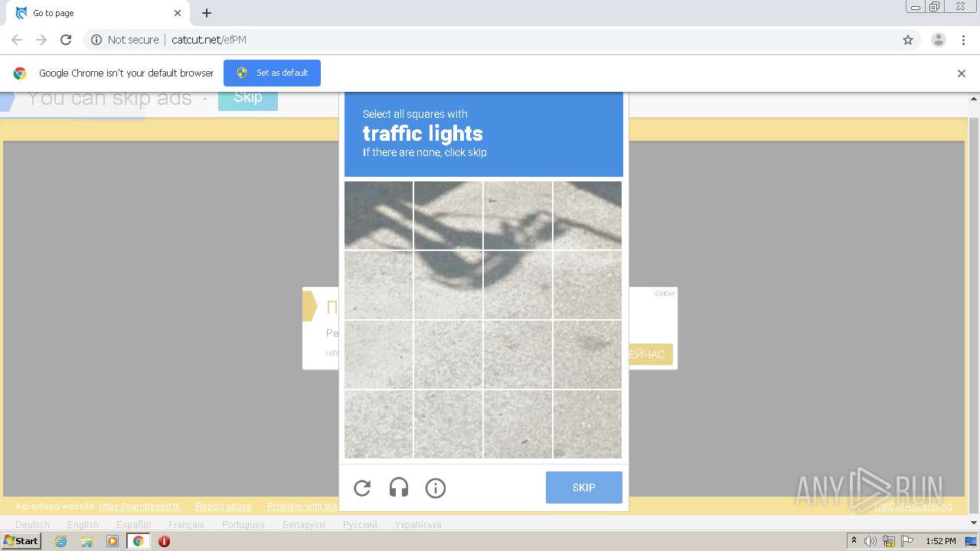The width and height of the screenshot is (980, 551).
Task: Open the Action Center flag icon
Action: click(907, 541)
